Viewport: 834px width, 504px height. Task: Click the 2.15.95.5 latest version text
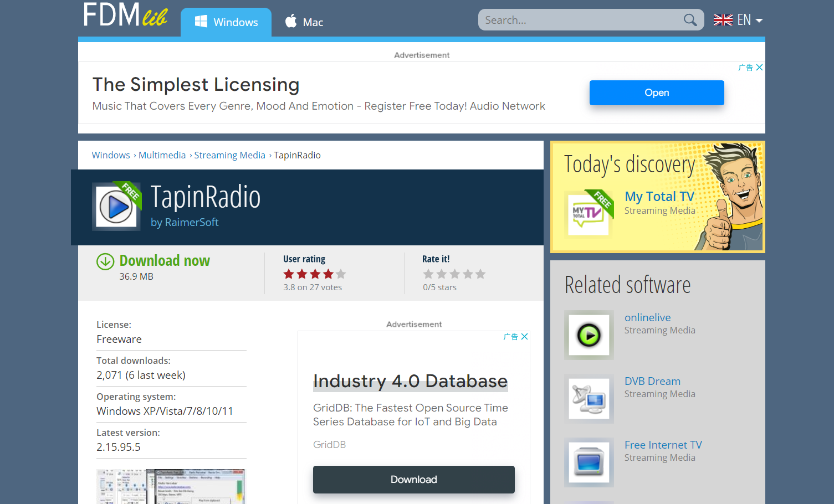(x=119, y=447)
